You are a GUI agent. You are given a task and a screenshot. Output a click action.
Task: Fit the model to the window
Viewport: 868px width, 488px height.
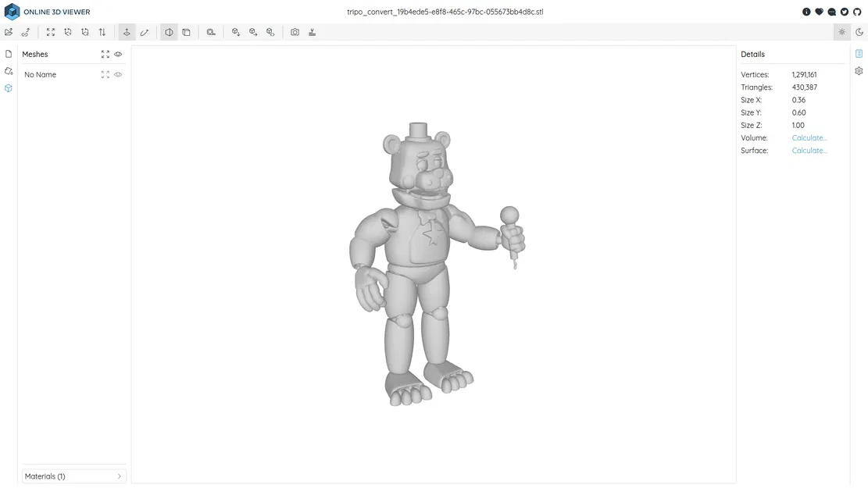tap(51, 32)
